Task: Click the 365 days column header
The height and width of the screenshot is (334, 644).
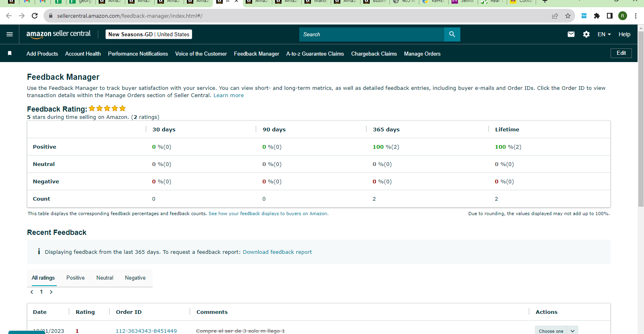Action: [386, 129]
